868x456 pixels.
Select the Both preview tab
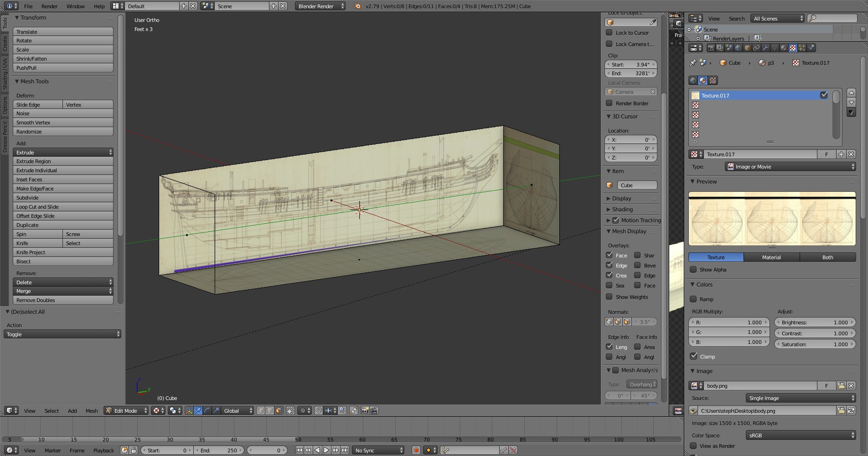pos(827,257)
